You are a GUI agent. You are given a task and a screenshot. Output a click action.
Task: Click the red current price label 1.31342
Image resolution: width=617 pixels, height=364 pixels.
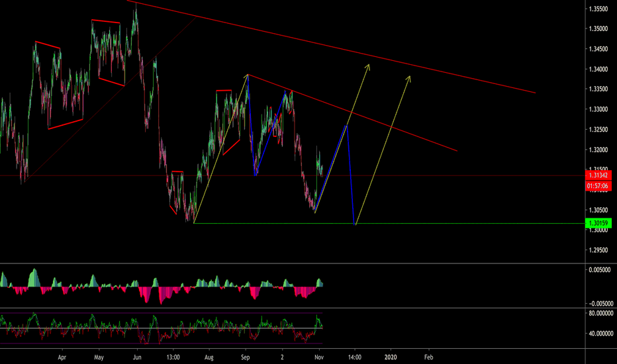tap(598, 175)
